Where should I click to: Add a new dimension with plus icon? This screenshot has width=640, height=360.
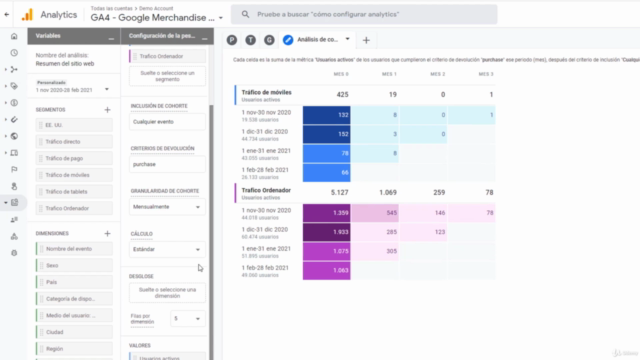(x=107, y=233)
